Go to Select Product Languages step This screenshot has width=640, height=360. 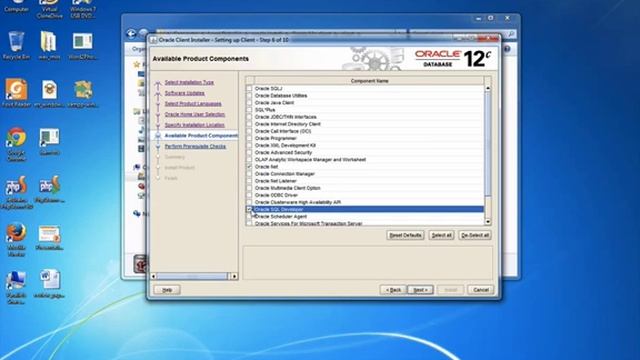[193, 104]
